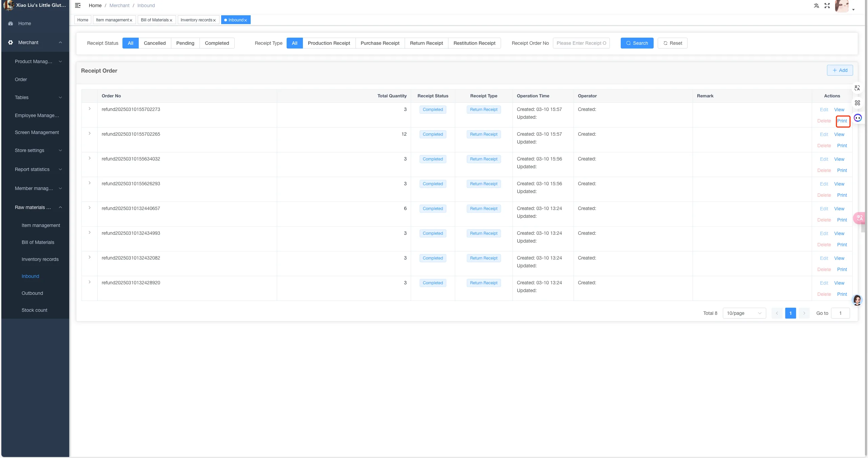
Task: Filter by Purchase Receipt type
Action: 380,43
